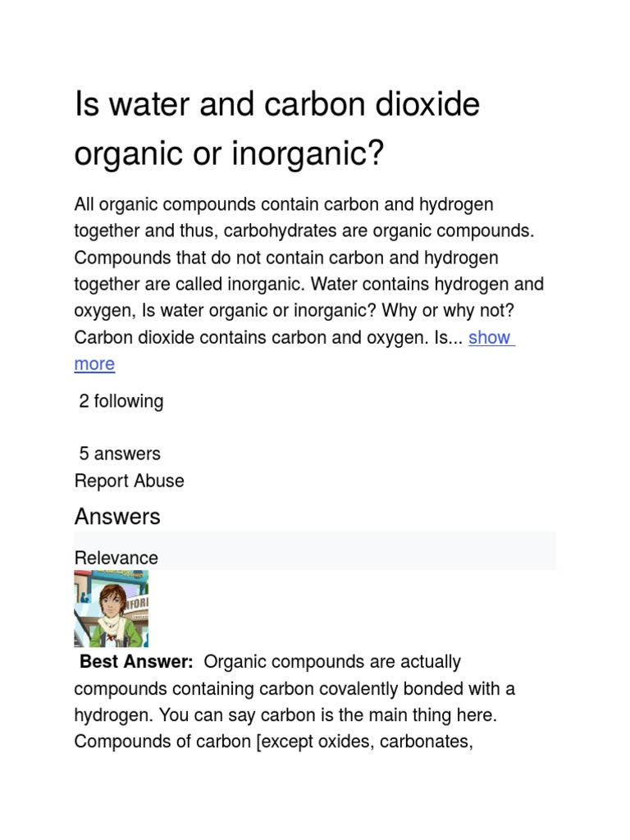Click the "5 answers" count
This screenshot has width=630, height=840.
pyautogui.click(x=120, y=454)
